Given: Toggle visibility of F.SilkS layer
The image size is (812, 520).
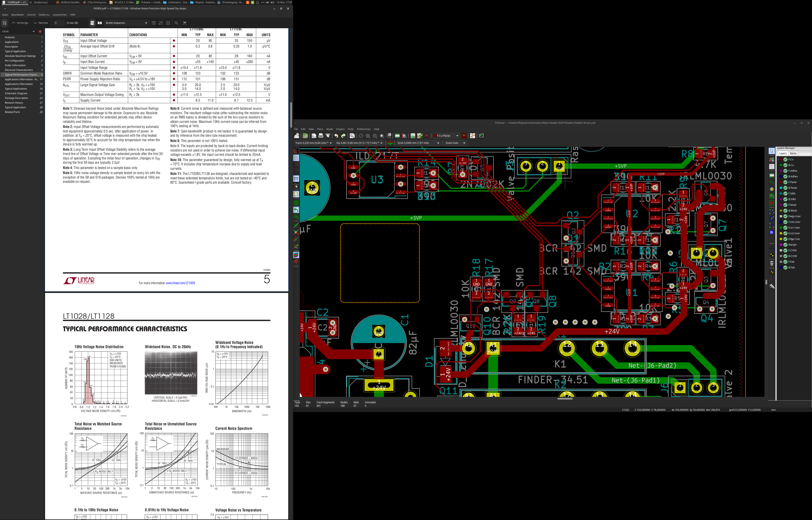Looking at the screenshot, I should tap(785, 194).
